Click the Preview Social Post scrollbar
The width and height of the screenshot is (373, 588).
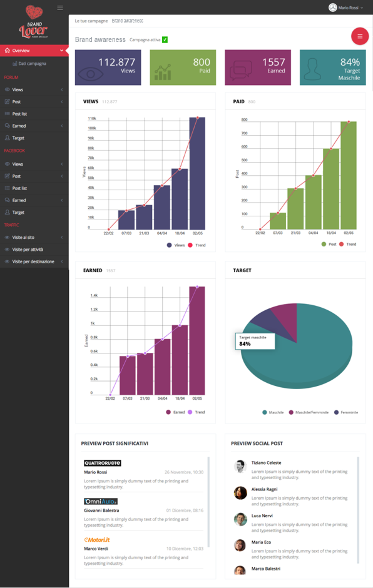358,510
